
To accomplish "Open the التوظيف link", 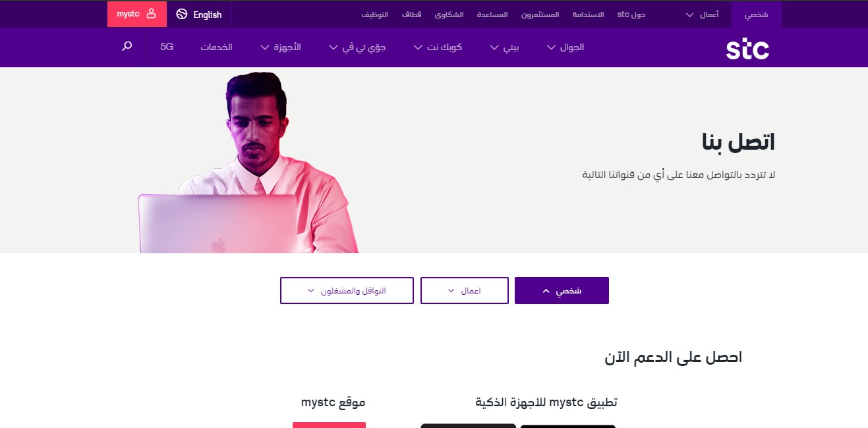I will click(x=375, y=15).
